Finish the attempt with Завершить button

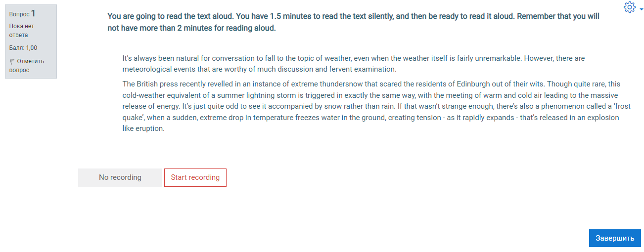pyautogui.click(x=615, y=238)
